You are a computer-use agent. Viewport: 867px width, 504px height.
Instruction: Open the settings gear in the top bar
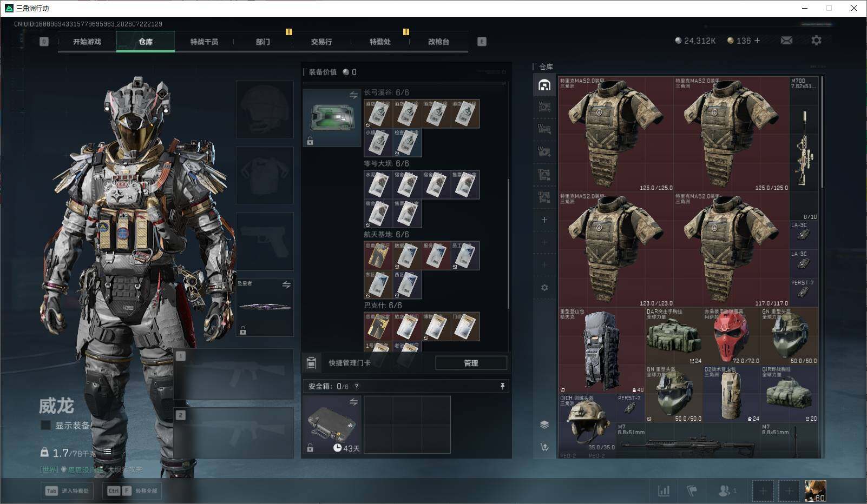tap(816, 41)
